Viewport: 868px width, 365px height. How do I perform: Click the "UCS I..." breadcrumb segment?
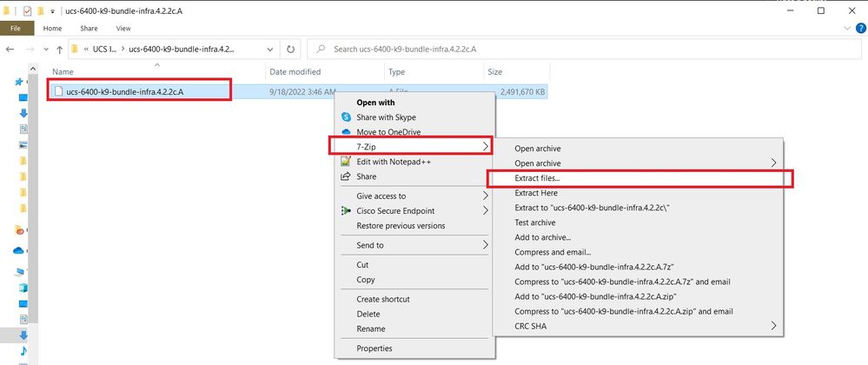point(104,50)
